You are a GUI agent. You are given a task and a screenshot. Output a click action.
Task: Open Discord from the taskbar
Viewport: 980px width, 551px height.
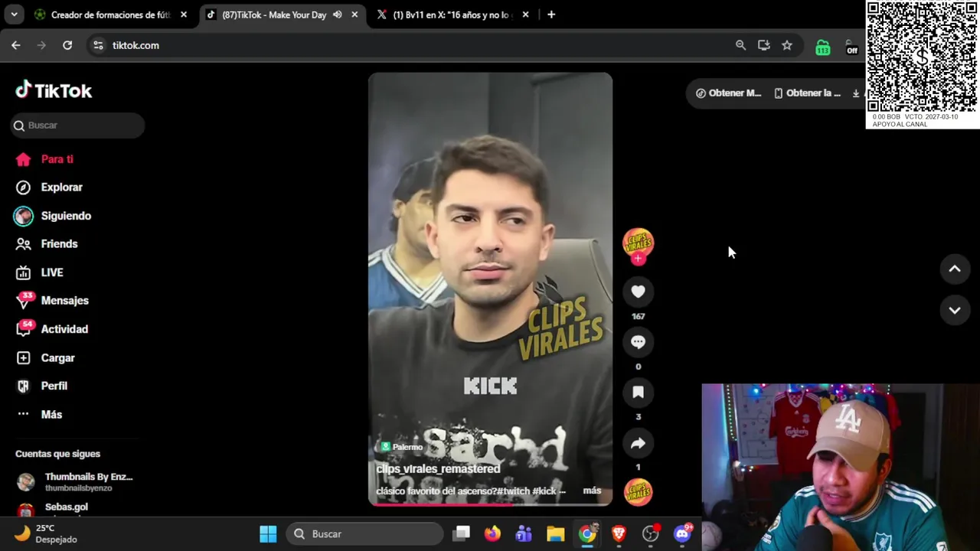[x=682, y=534]
